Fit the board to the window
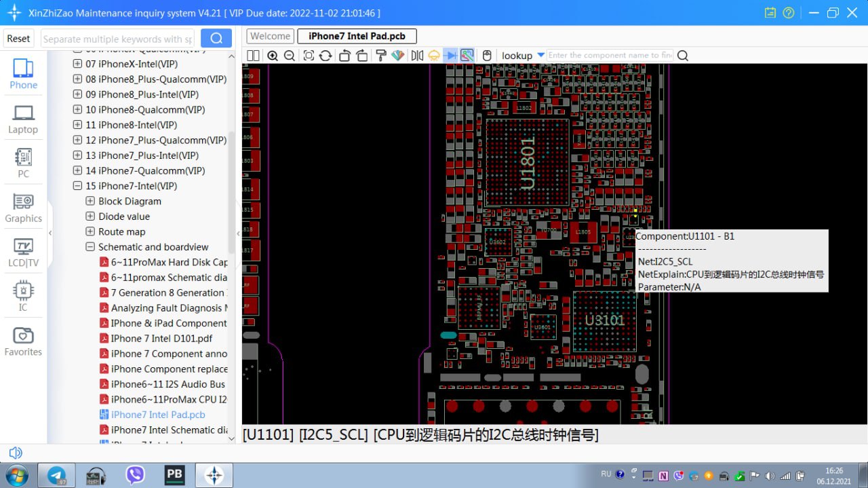 [x=309, y=56]
